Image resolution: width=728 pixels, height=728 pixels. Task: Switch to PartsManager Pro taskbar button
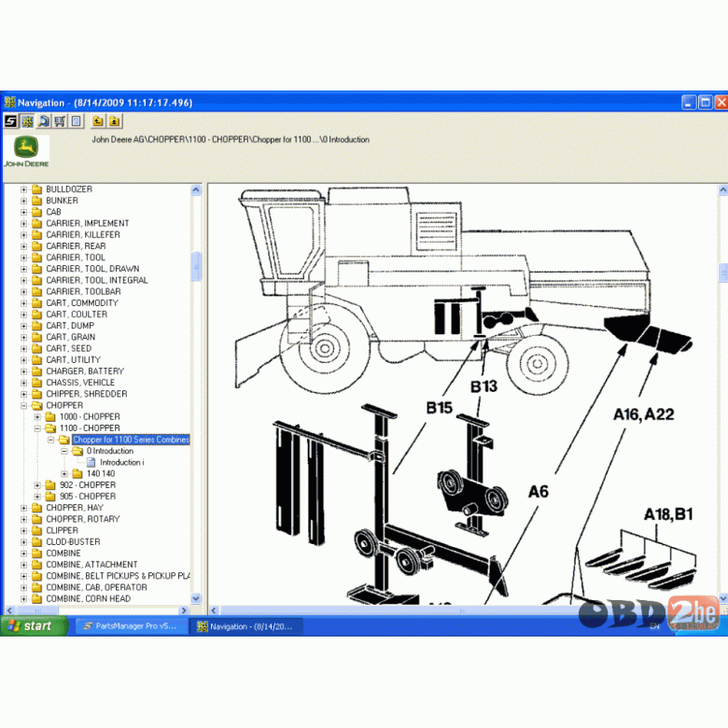tap(131, 626)
